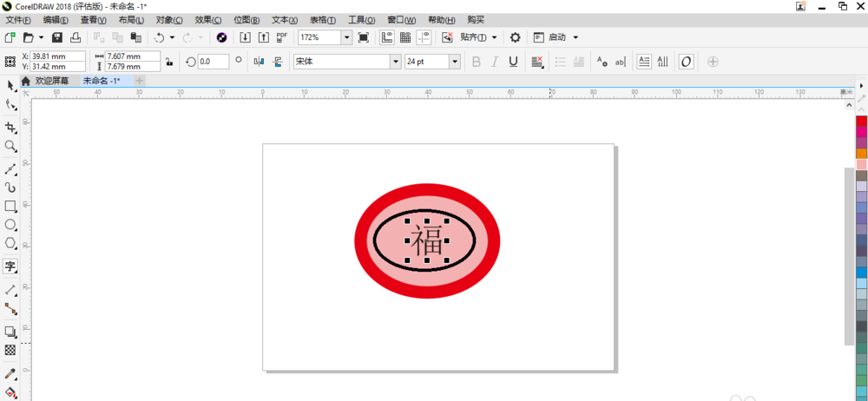868x401 pixels.
Task: Toggle Italic formatting
Action: tap(495, 62)
